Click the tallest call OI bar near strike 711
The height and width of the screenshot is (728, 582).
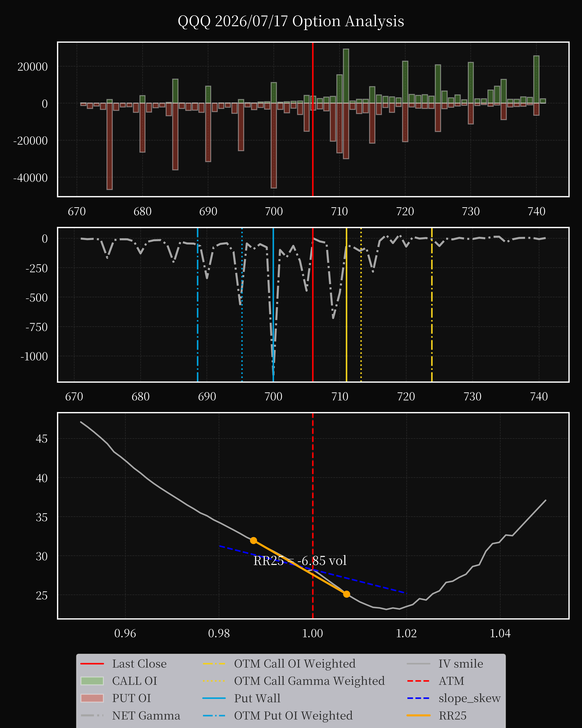tap(346, 76)
